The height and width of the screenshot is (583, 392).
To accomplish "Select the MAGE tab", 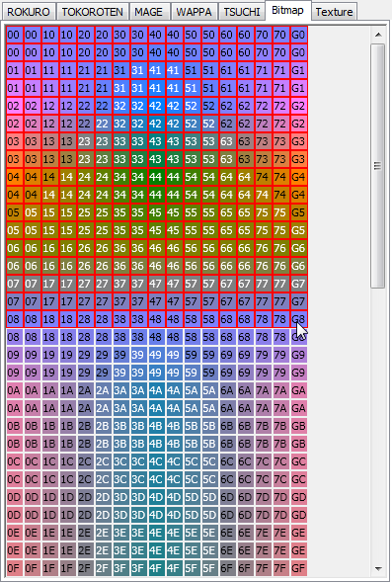I will click(149, 12).
